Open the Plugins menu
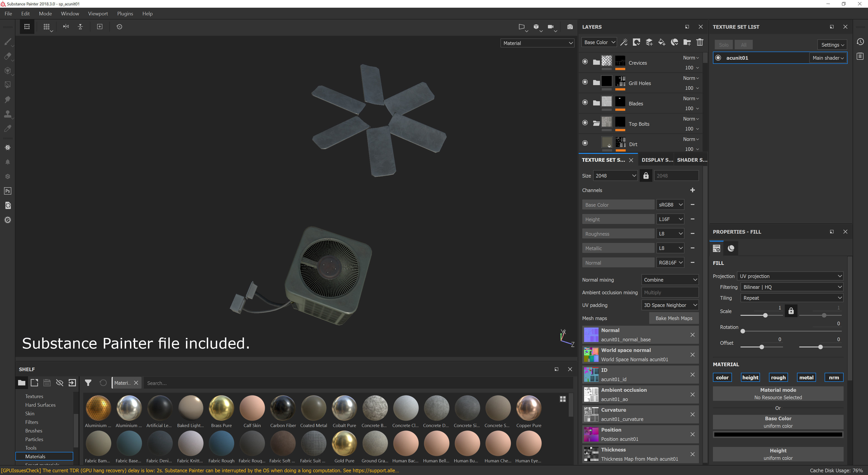868x475 pixels. tap(125, 14)
